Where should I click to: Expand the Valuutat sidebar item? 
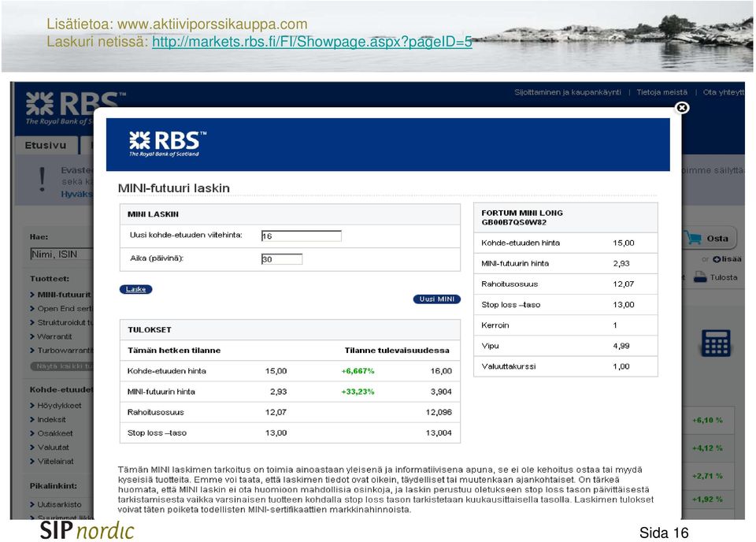50,447
